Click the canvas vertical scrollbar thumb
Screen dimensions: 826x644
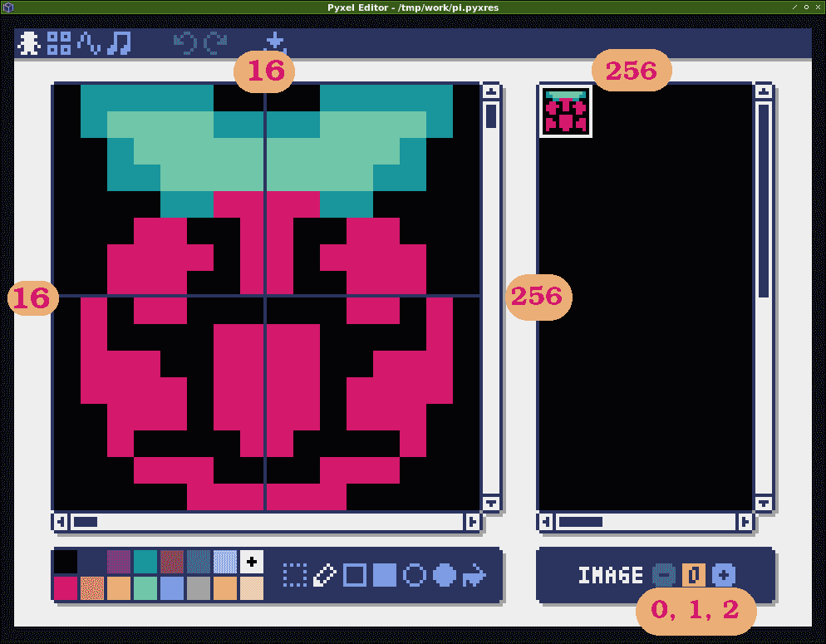(491, 116)
